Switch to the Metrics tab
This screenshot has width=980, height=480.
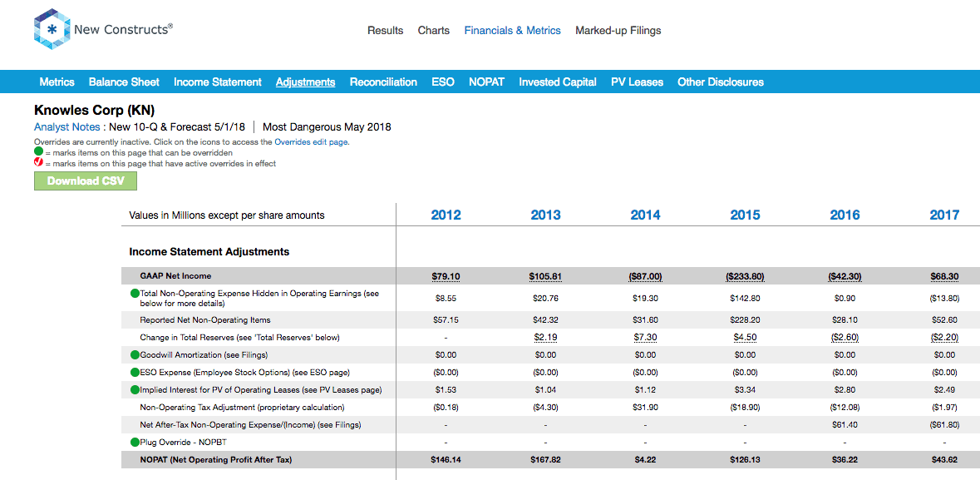pyautogui.click(x=57, y=82)
